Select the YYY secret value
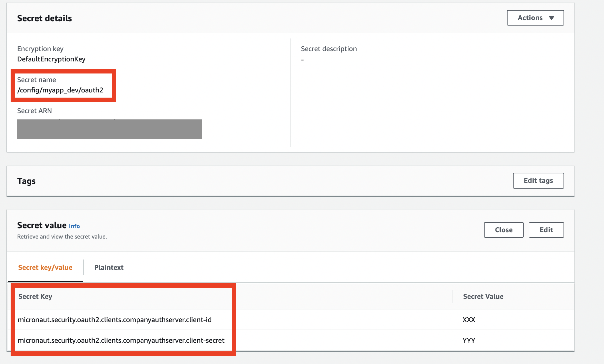The image size is (604, 364). click(x=469, y=340)
